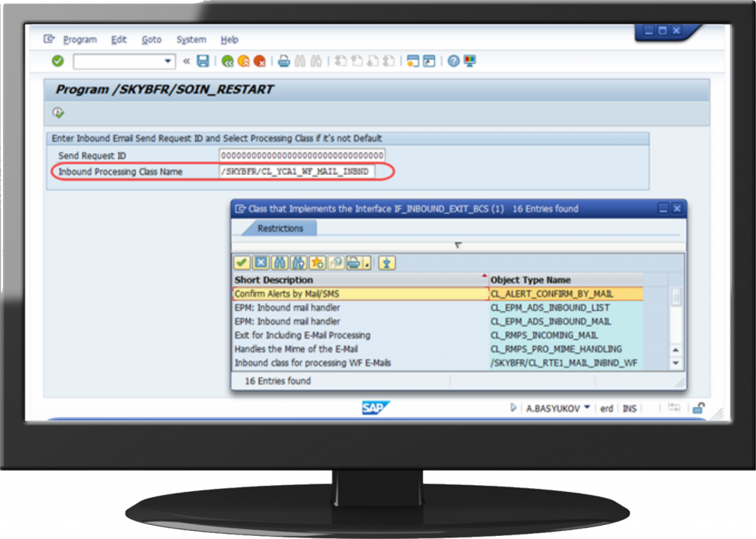Expand the status bar triangle arrow

click(513, 408)
